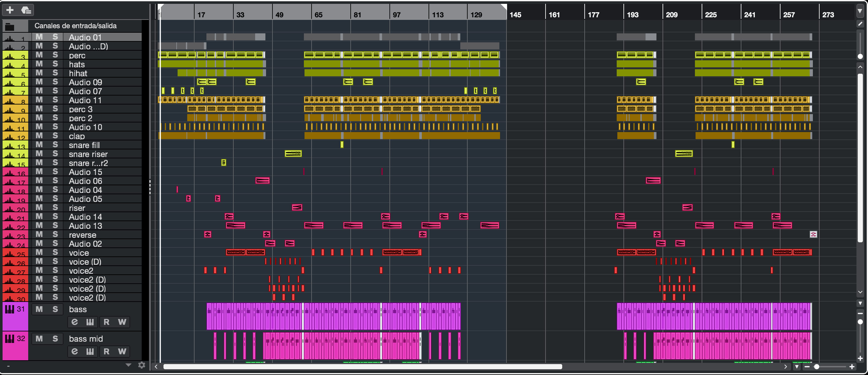Solo the voice track

(55, 252)
